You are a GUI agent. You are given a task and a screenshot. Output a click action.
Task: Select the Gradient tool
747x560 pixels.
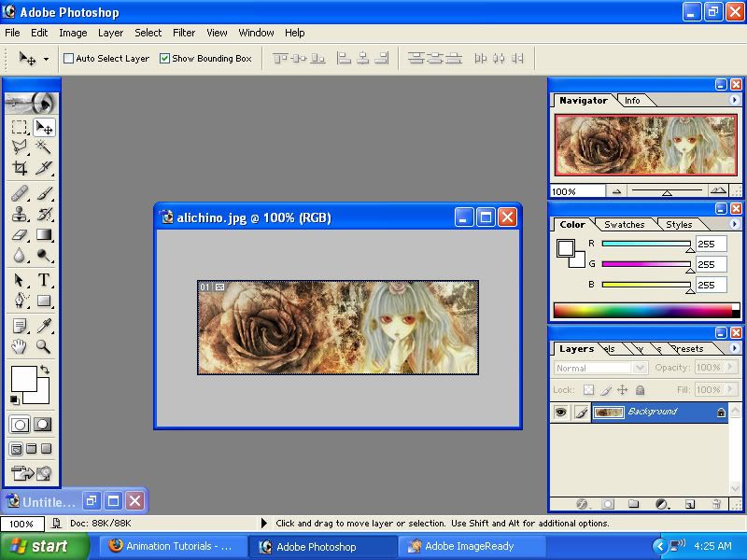coord(44,234)
